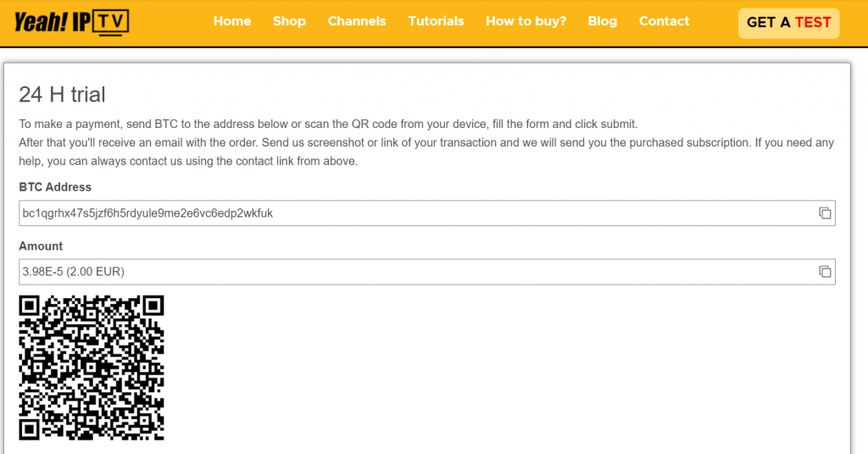This screenshot has width=868, height=454.
Task: Click the 24 H trial heading
Action: pos(62,95)
